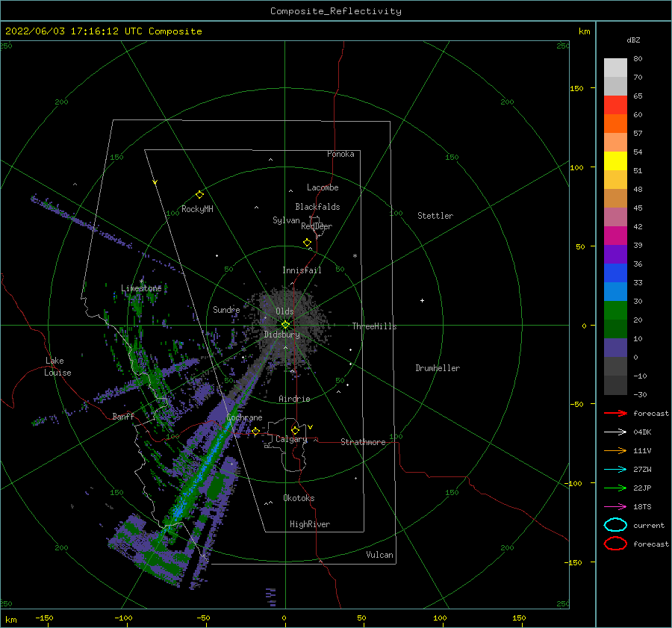Viewport: 672px width, 628px height.
Task: Click the Sylvan label
Action: pos(286,220)
